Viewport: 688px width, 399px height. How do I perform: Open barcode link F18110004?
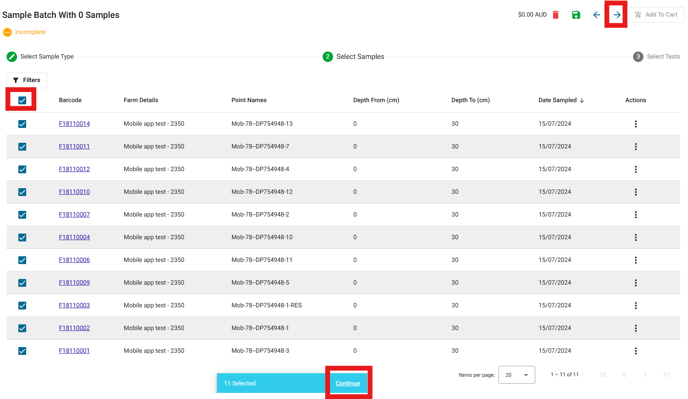(x=74, y=237)
